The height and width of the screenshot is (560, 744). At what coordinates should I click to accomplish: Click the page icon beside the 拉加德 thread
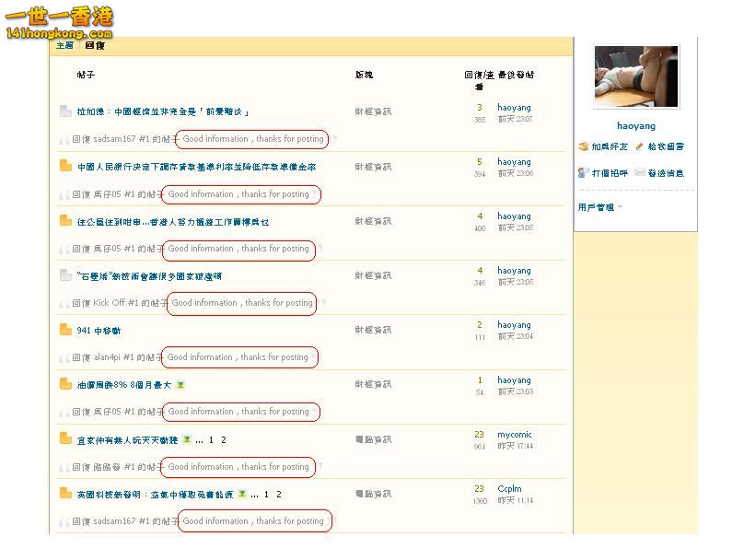(65, 111)
